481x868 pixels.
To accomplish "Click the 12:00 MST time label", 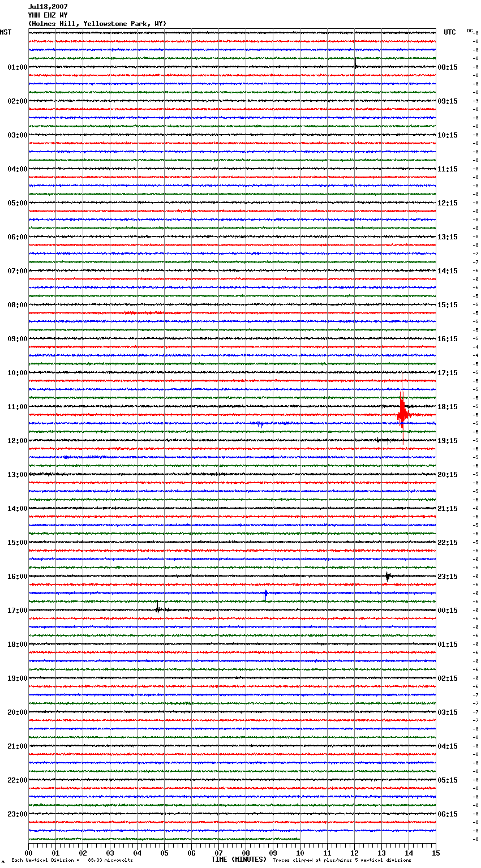I will (x=17, y=441).
